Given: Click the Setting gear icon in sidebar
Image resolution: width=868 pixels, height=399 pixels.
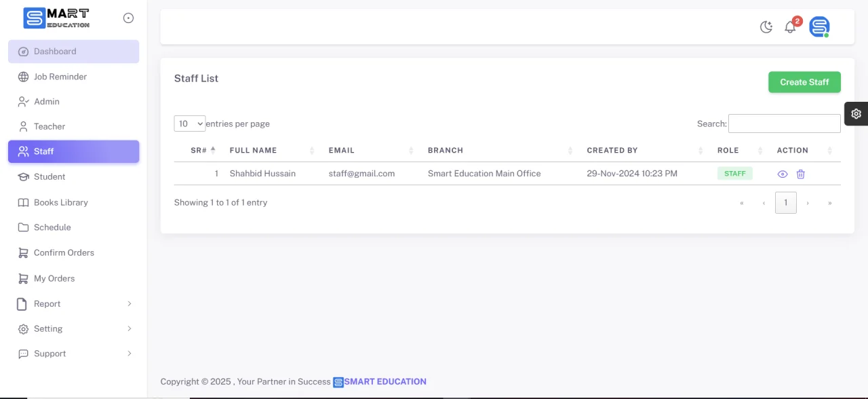Looking at the screenshot, I should pyautogui.click(x=23, y=328).
